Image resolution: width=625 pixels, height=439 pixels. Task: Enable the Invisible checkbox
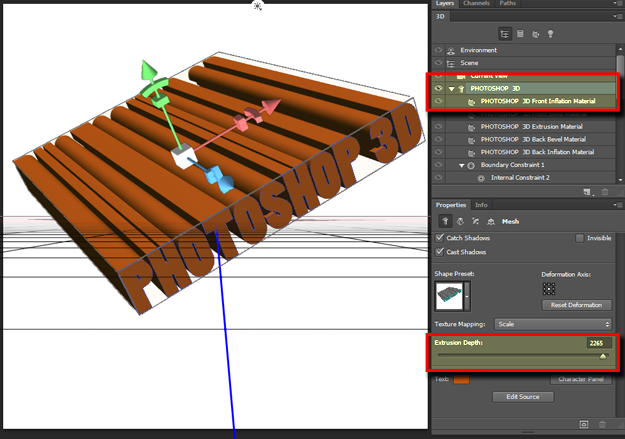pos(579,238)
